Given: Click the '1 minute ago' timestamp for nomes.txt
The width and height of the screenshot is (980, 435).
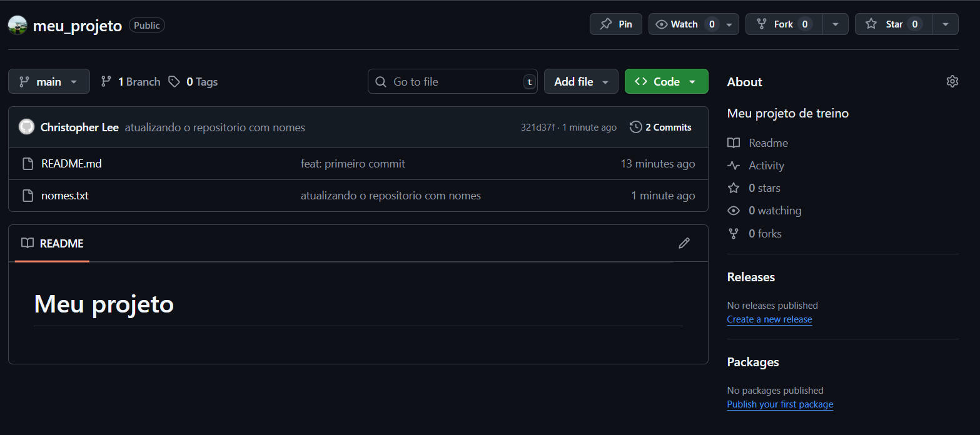Looking at the screenshot, I should [663, 196].
